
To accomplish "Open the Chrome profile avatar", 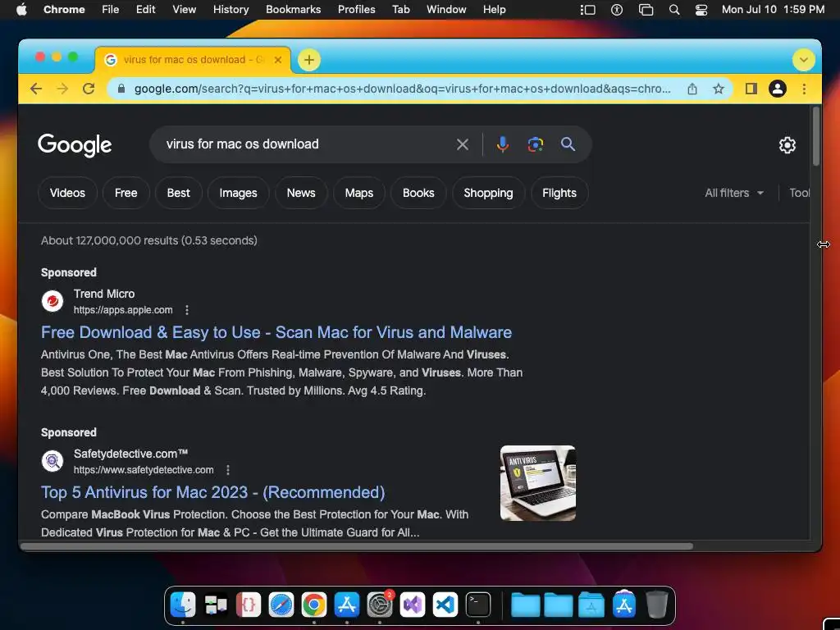I will coord(778,89).
